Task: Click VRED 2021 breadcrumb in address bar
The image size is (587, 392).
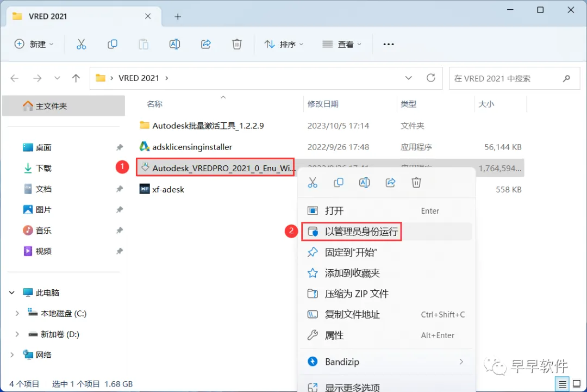Action: pos(139,78)
